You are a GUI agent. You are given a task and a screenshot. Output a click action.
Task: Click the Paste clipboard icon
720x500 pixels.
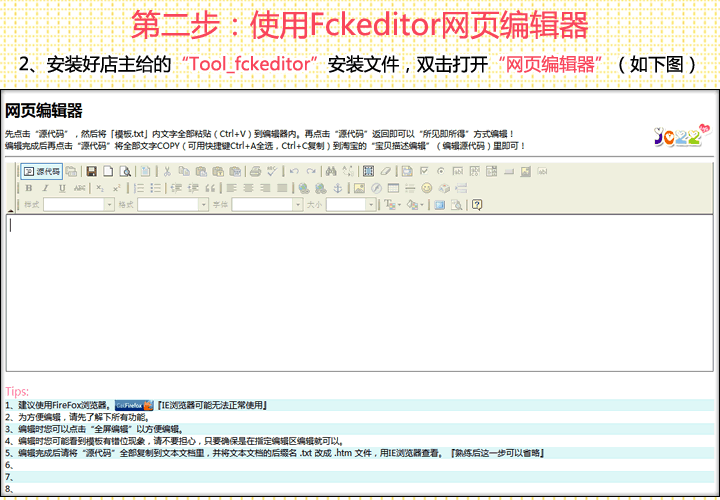tap(201, 171)
